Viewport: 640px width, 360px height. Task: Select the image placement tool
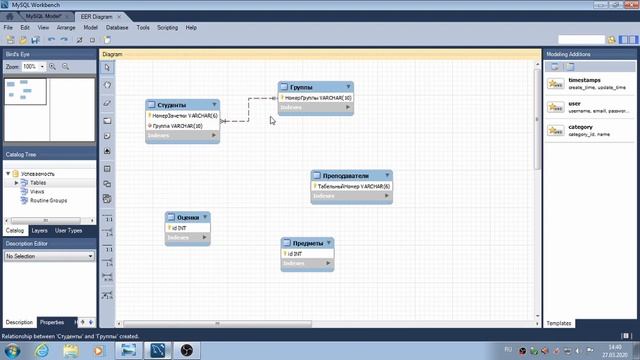(107, 151)
